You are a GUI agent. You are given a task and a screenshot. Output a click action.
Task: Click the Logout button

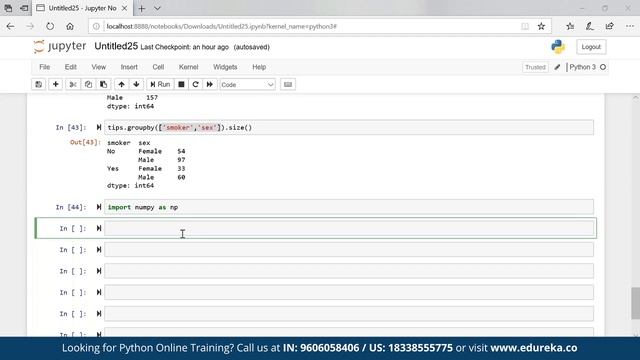click(x=591, y=47)
